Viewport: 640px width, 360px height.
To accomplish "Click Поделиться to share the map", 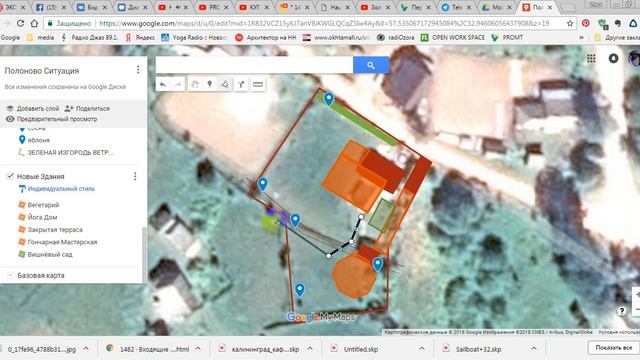I will coord(87,109).
